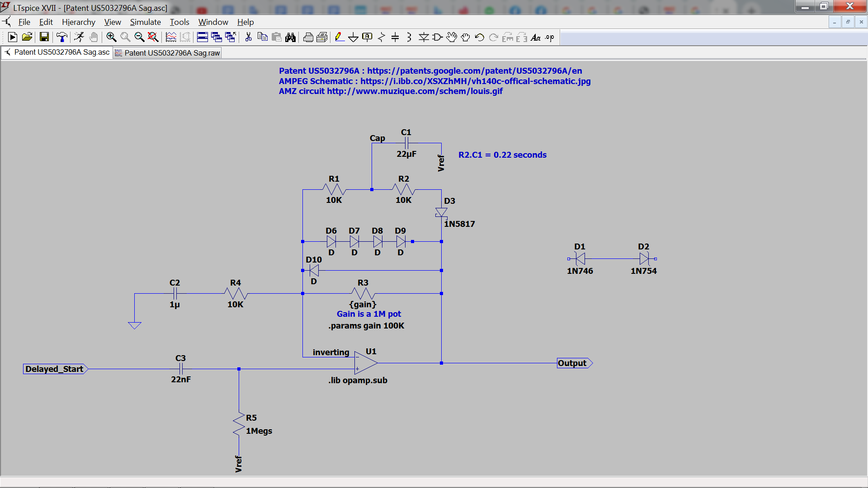
Task: Click the Delayed_Start input port label
Action: point(54,369)
